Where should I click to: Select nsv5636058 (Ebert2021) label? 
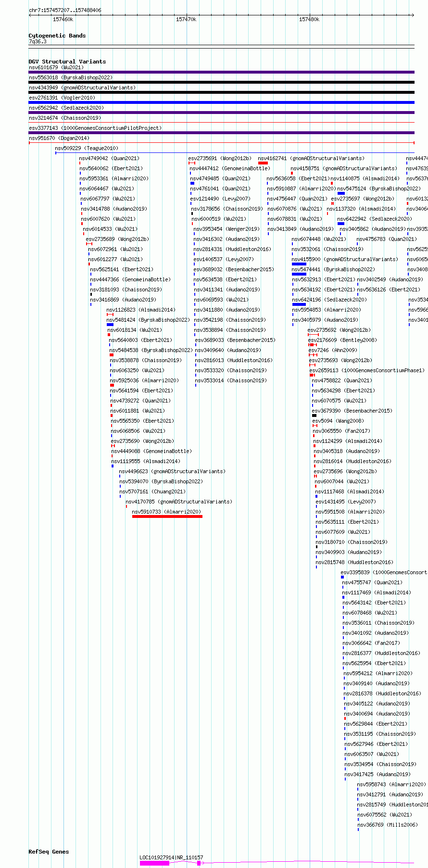coord(298,178)
